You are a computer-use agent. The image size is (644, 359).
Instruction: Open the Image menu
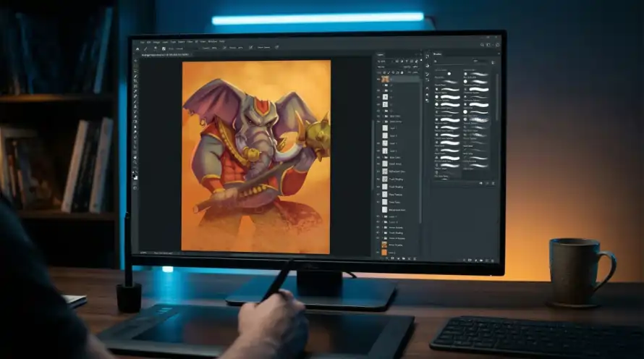tap(156, 42)
